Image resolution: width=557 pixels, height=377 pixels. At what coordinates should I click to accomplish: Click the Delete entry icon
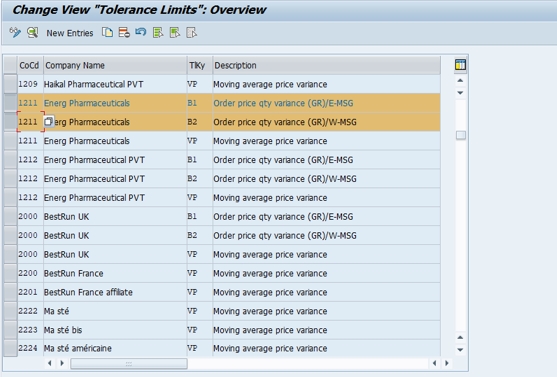tap(124, 33)
